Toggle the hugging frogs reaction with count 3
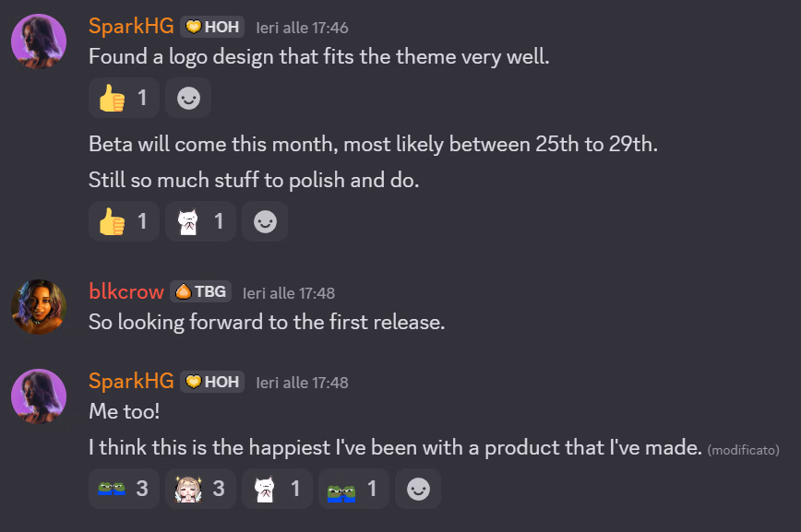This screenshot has width=801, height=532. tap(124, 489)
